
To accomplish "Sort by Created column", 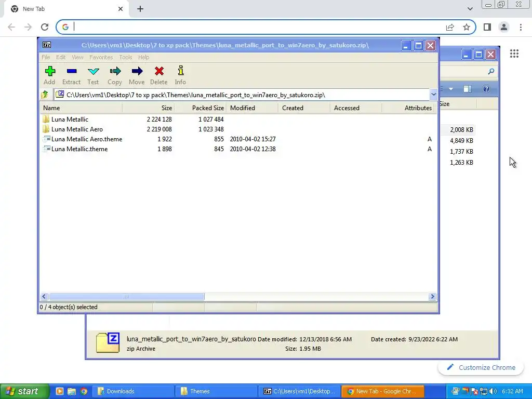I will pos(304,108).
